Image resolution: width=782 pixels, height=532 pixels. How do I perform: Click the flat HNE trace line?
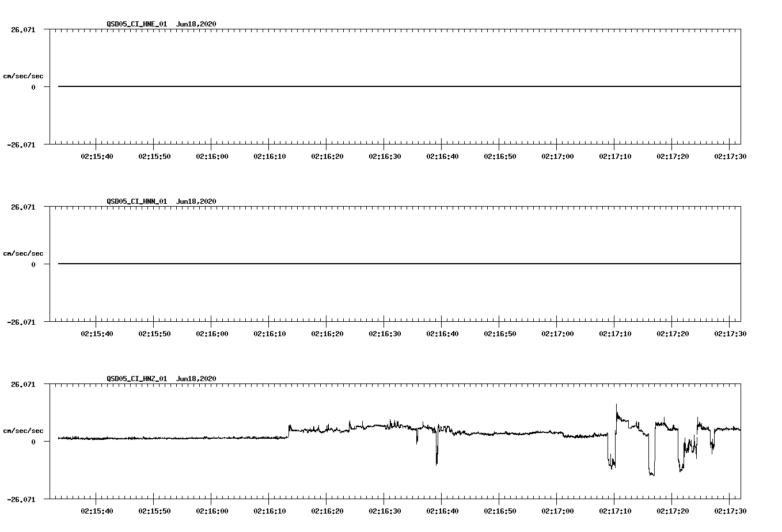tap(399, 86)
